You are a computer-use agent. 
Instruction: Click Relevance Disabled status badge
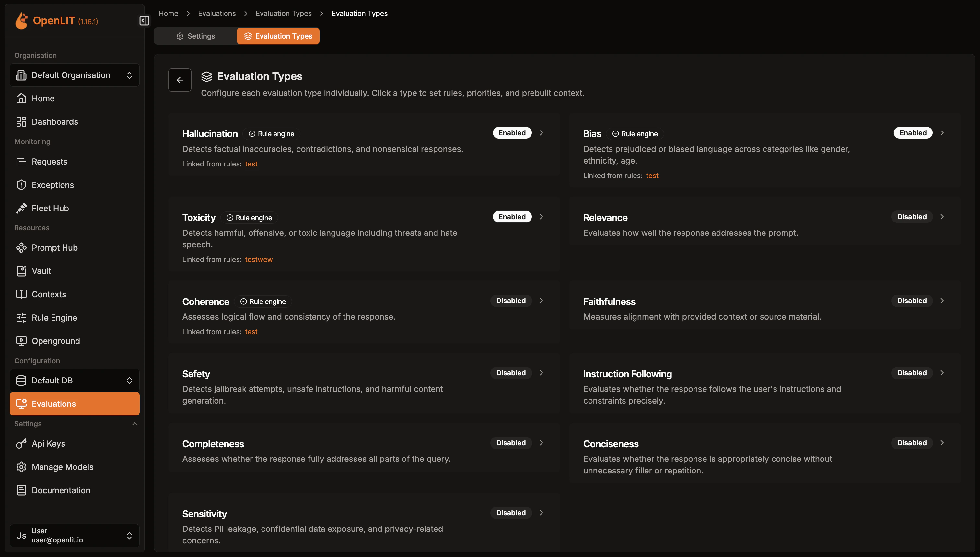pos(912,217)
